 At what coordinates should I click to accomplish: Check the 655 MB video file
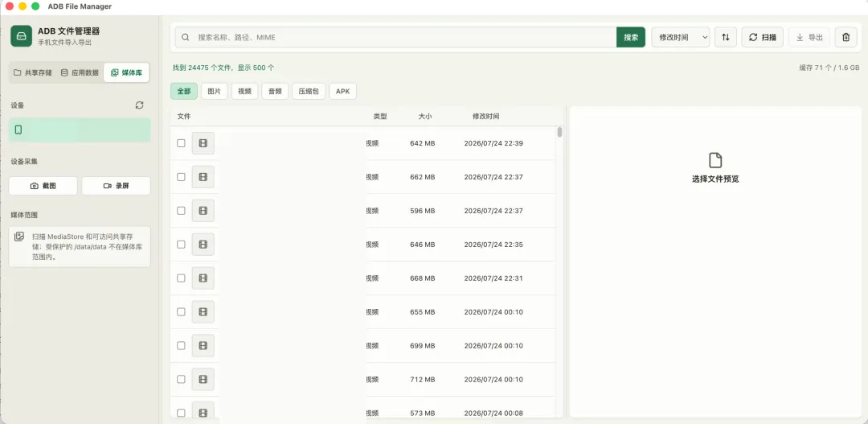click(x=181, y=312)
